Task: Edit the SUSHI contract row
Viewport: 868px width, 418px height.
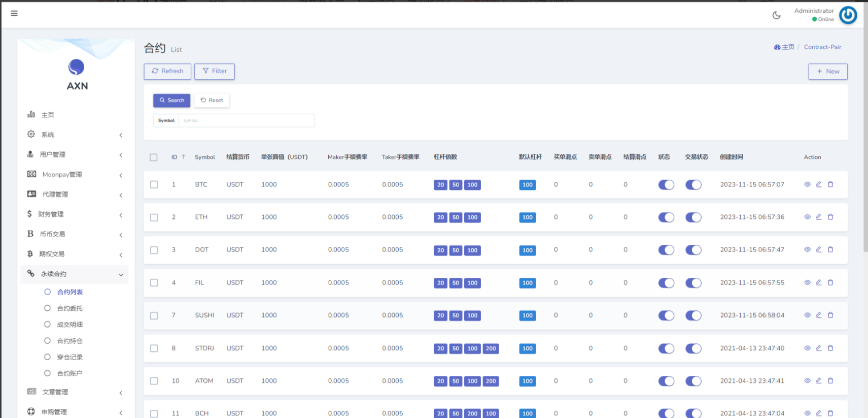Action: tap(818, 315)
